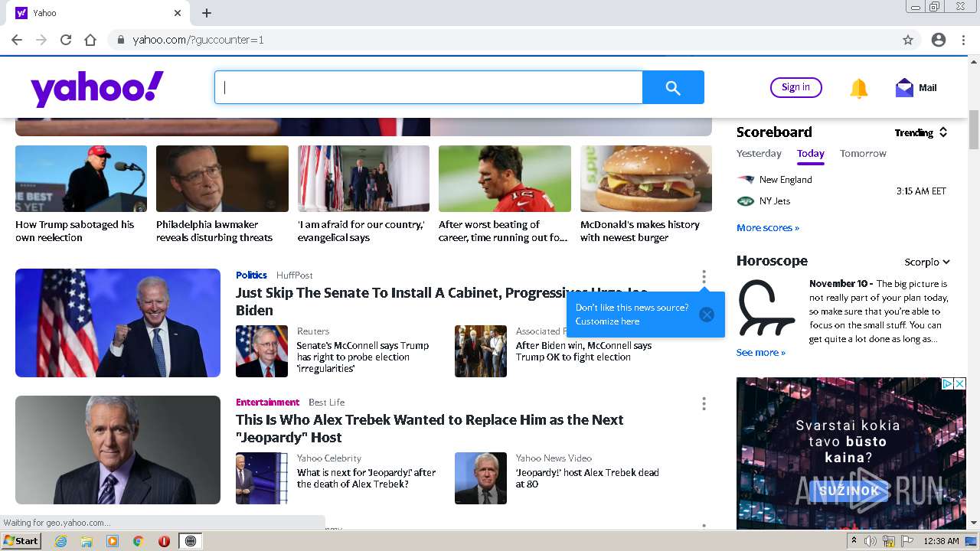This screenshot has width=980, height=551.
Task: Open options for the Biden article
Action: click(704, 276)
